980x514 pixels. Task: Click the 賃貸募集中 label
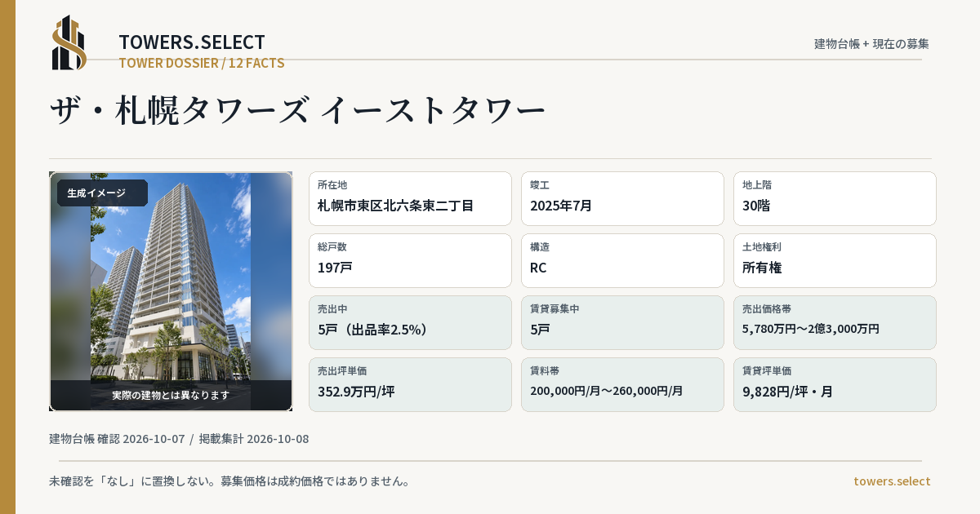tap(555, 309)
